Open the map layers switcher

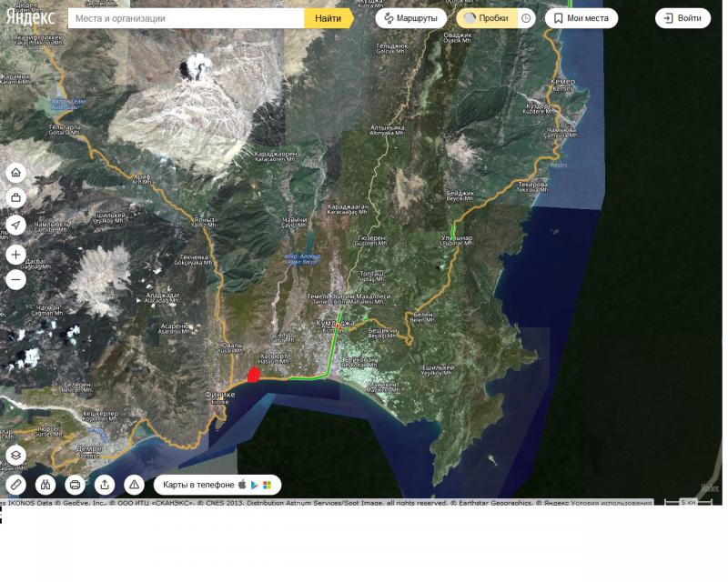pyautogui.click(x=15, y=455)
